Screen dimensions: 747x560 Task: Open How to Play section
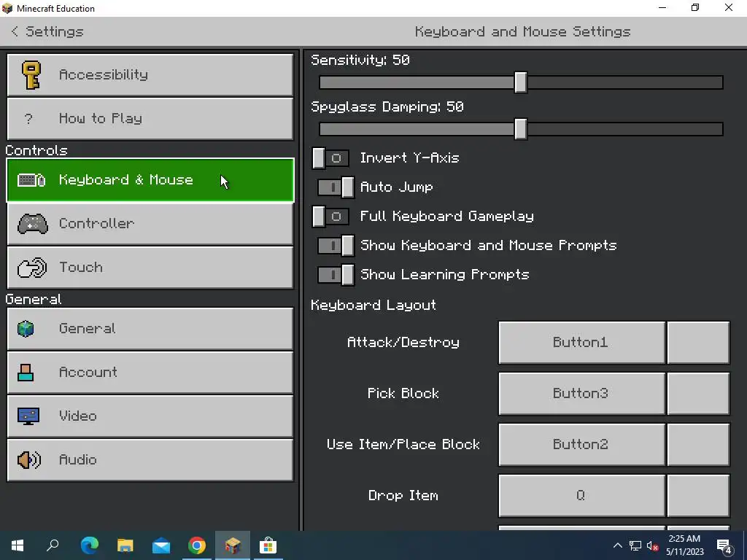point(150,119)
